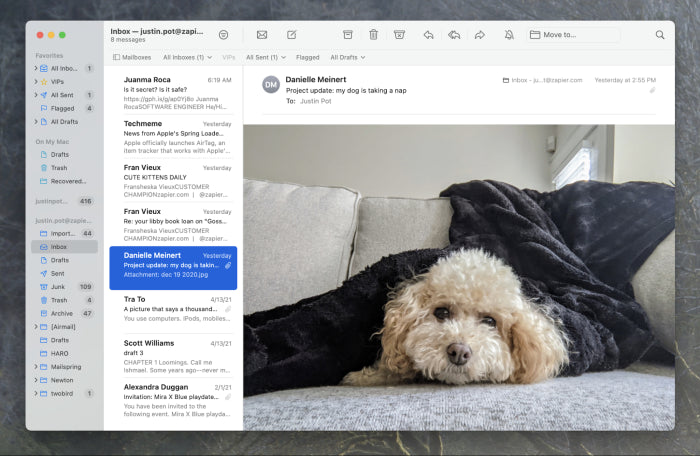
Task: Click the Get Mail envelope icon
Action: tap(262, 35)
